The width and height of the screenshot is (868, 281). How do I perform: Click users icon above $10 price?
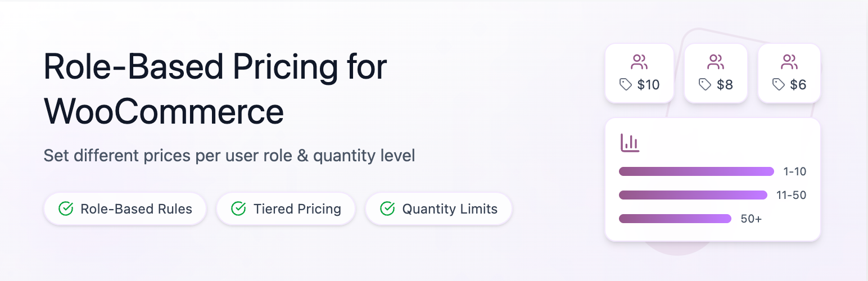[639, 61]
